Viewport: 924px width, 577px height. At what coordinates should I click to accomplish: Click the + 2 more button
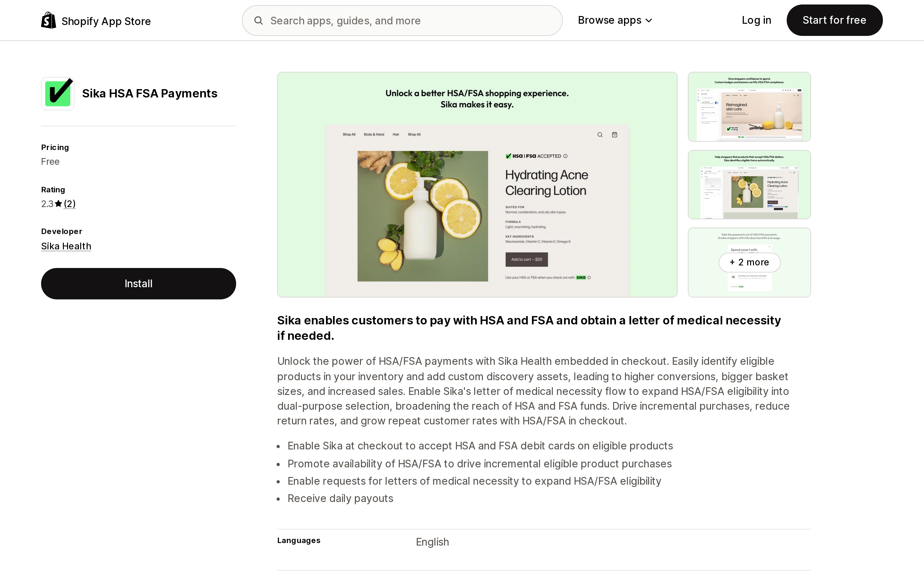[x=749, y=263]
